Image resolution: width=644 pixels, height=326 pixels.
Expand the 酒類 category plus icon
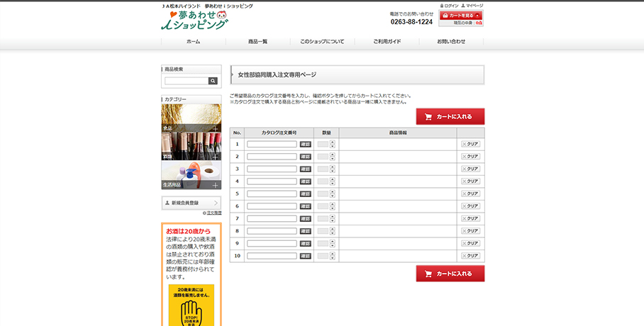pyautogui.click(x=215, y=157)
